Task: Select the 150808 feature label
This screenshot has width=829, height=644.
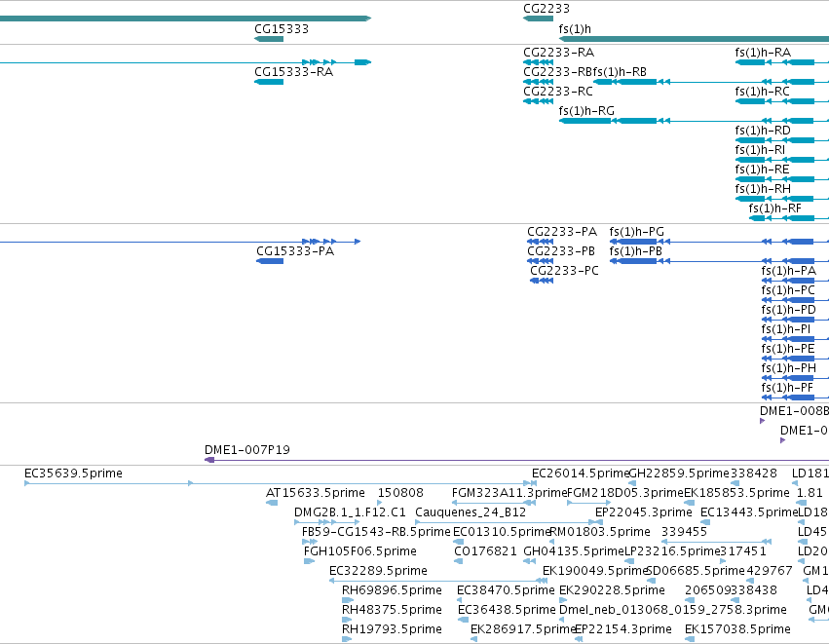Action: pos(400,493)
